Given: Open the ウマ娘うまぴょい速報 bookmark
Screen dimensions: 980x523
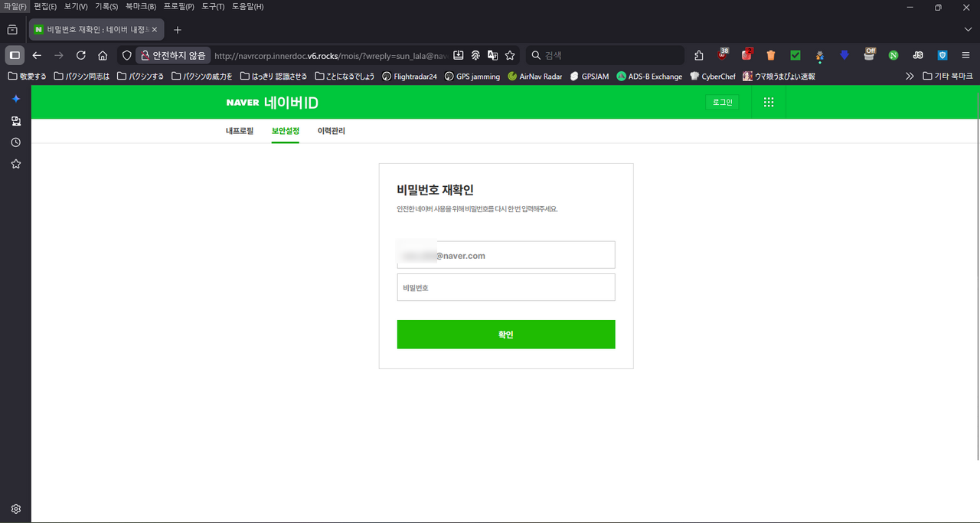Looking at the screenshot, I should click(x=779, y=77).
